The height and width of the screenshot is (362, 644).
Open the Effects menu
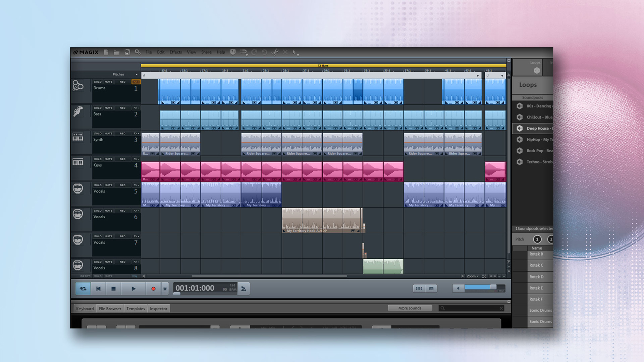click(176, 52)
